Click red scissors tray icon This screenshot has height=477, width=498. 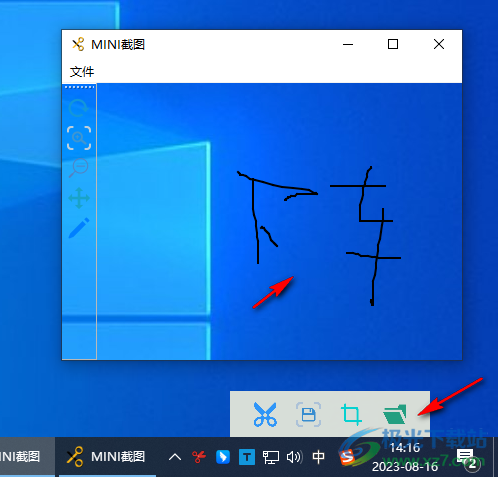pos(199,457)
